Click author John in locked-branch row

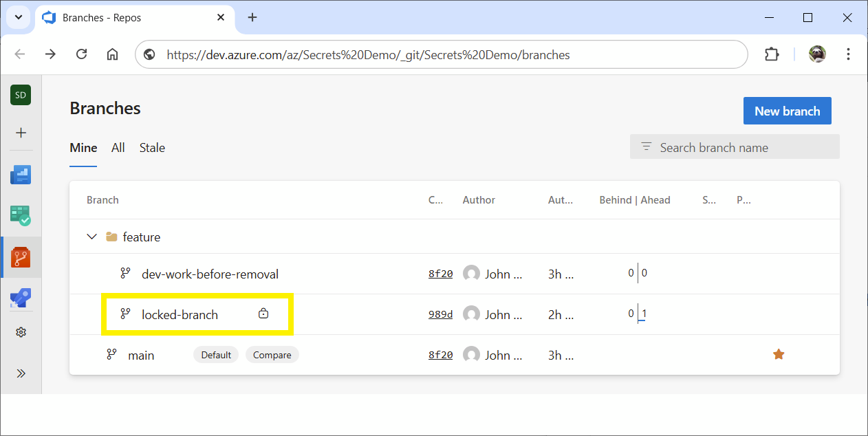coord(503,314)
